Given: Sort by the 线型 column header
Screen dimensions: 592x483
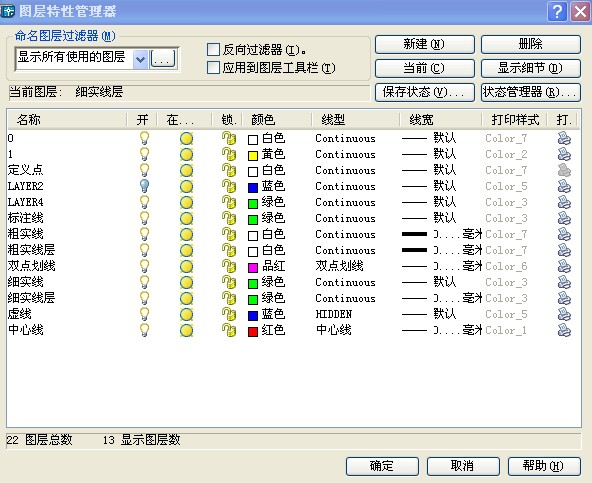Looking at the screenshot, I should click(x=355, y=120).
